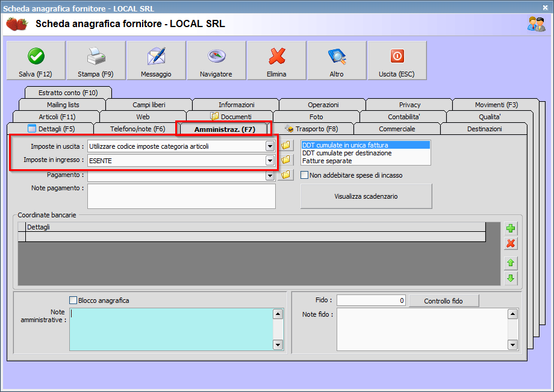Open the Altro options button

click(x=337, y=60)
